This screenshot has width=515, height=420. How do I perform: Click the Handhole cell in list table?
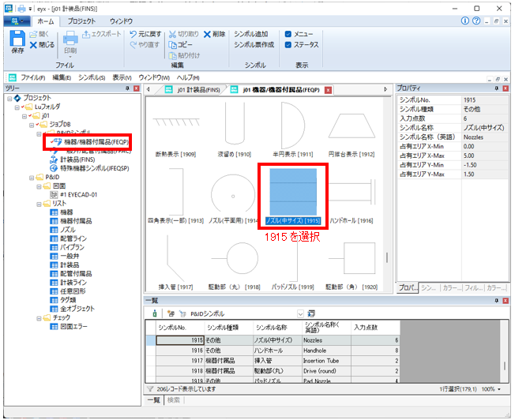click(326, 351)
